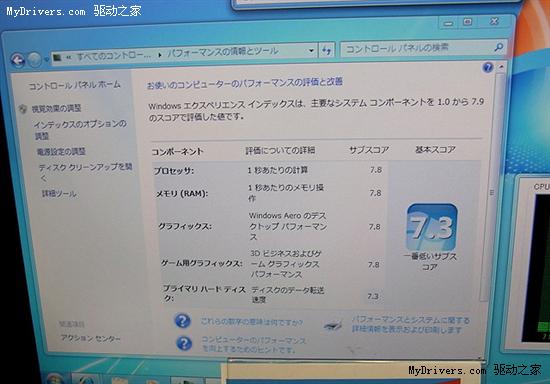
Task: Click question icon beside コンピューターのパフォーマンス tips
Action: tap(184, 344)
